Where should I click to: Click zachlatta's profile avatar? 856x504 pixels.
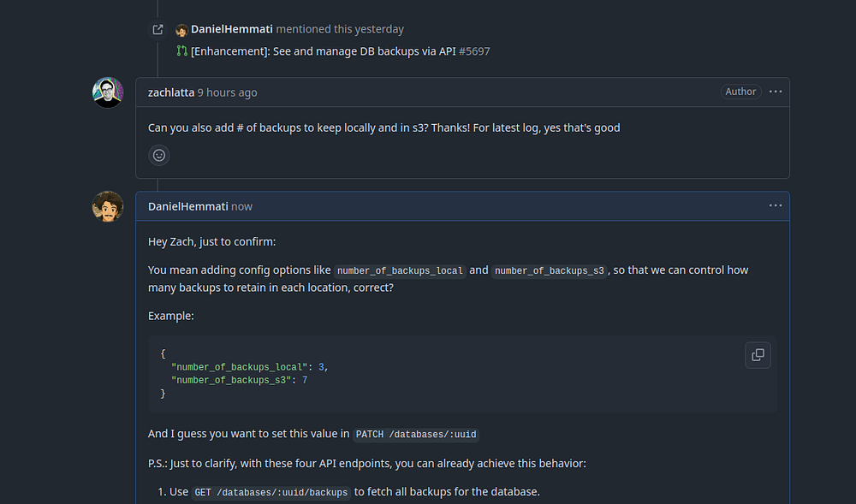(x=108, y=92)
